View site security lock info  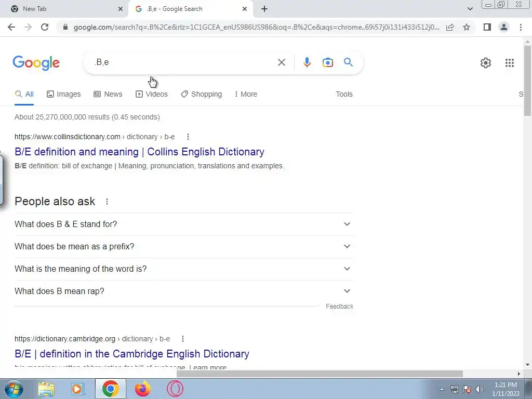click(x=65, y=27)
